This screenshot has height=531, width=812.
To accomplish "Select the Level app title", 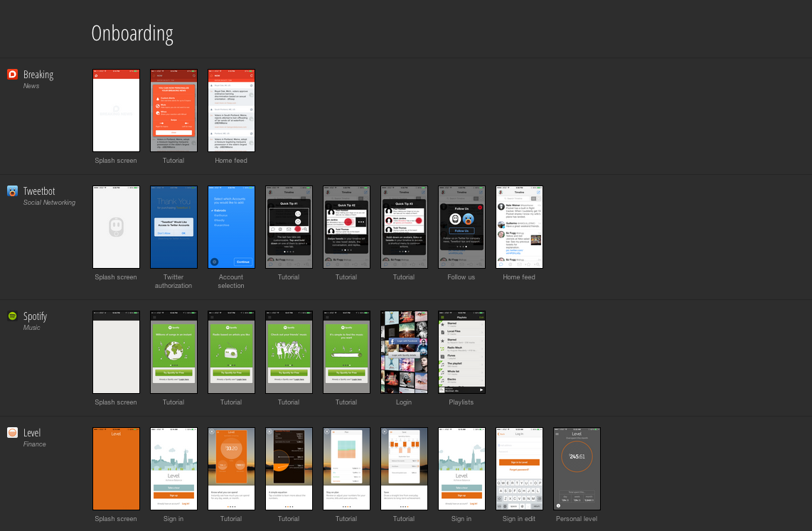I will click(x=32, y=433).
